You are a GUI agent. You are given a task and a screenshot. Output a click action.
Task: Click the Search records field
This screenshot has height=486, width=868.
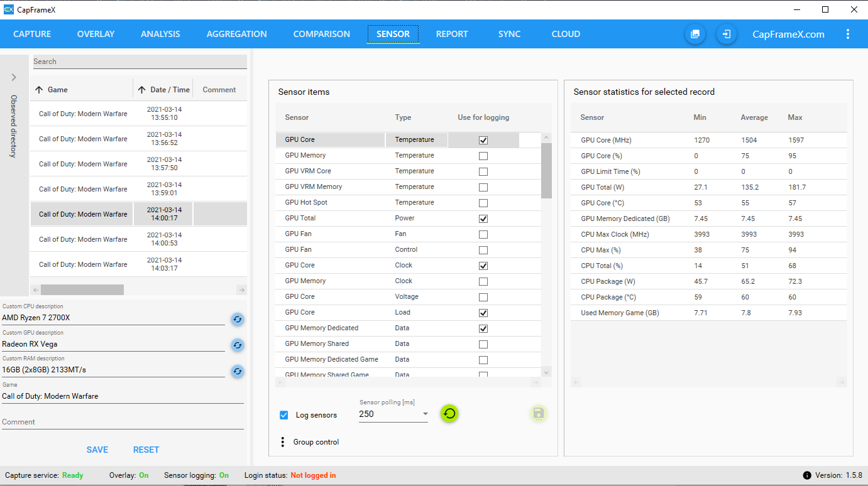(x=140, y=62)
